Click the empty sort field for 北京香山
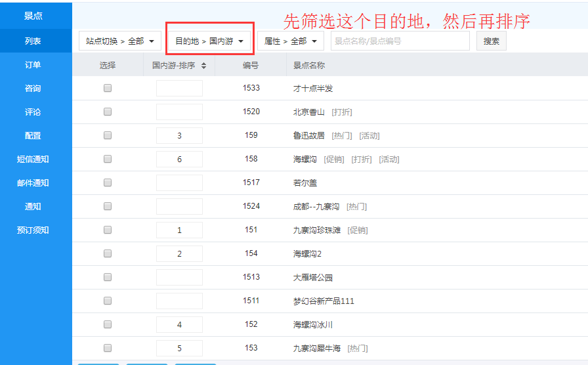The height and width of the screenshot is (365, 588). [x=179, y=112]
